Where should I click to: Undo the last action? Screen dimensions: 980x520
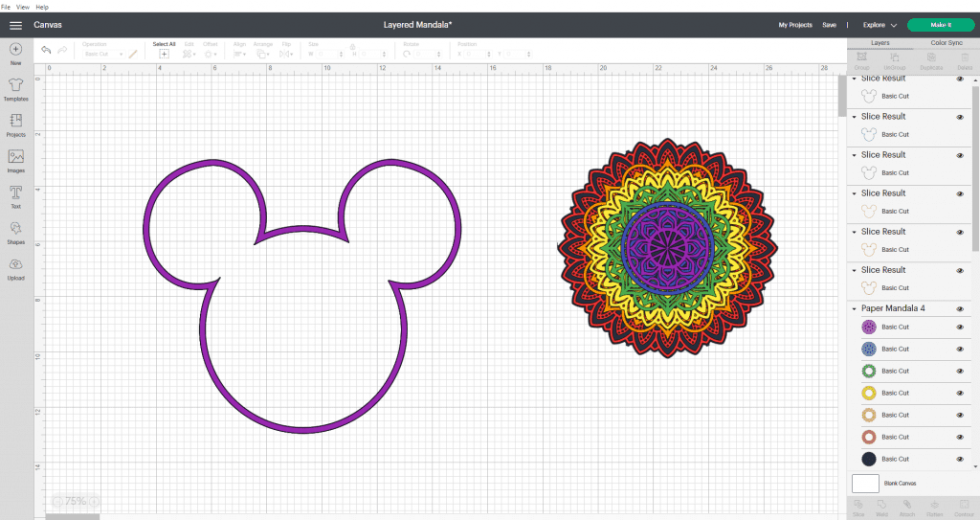pos(46,50)
